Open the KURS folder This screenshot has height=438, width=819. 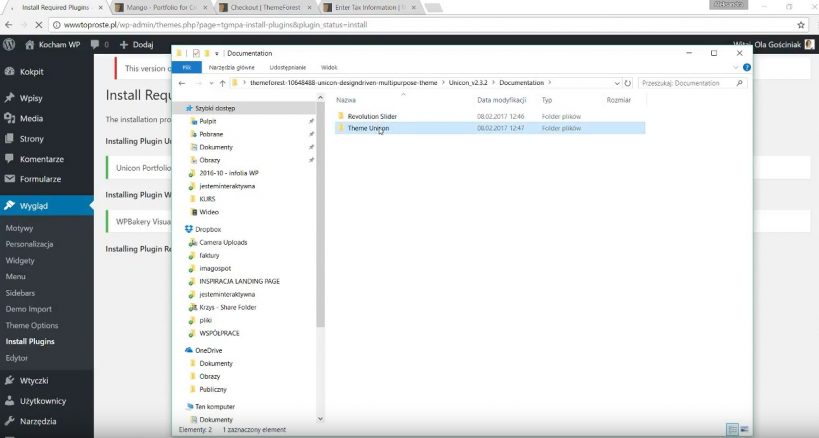pos(207,199)
